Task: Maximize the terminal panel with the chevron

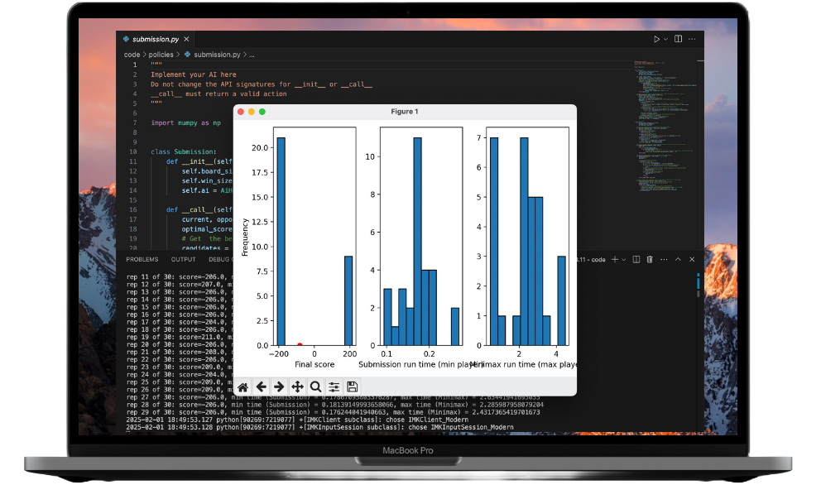Action: click(677, 260)
